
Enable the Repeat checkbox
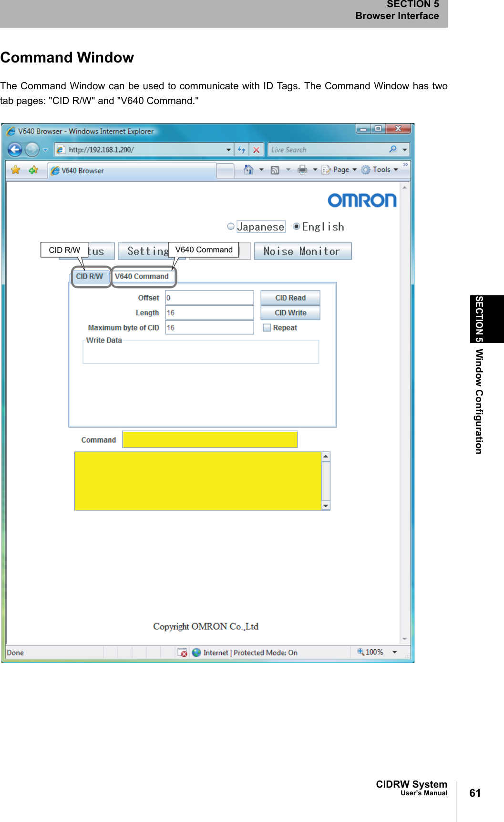click(267, 328)
